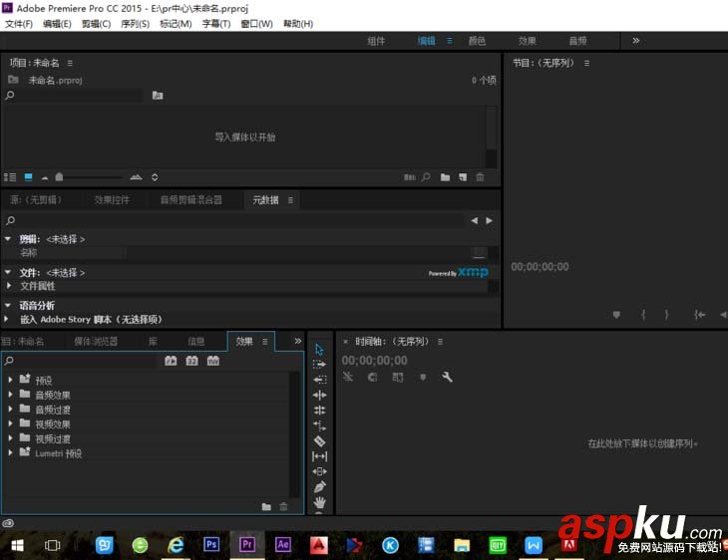This screenshot has width=728, height=560.
Task: Select the Hand tool
Action: point(319,502)
